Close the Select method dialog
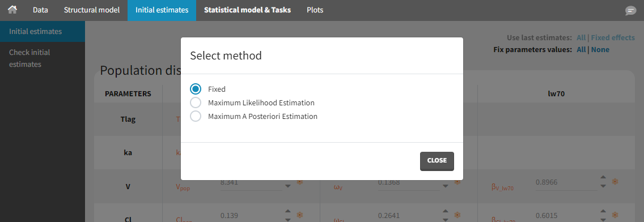The image size is (644, 222). pos(437,161)
